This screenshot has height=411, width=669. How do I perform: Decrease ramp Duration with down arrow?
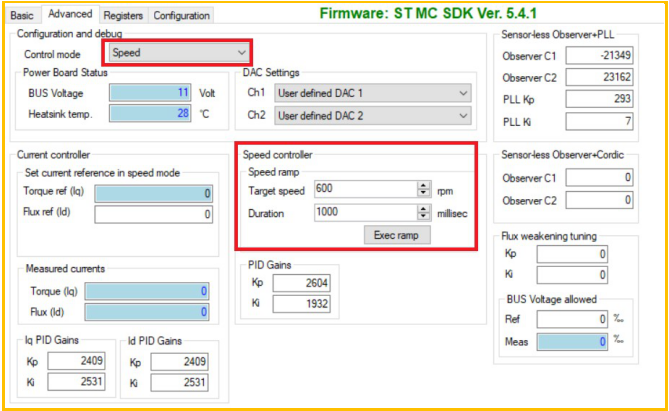point(424,217)
